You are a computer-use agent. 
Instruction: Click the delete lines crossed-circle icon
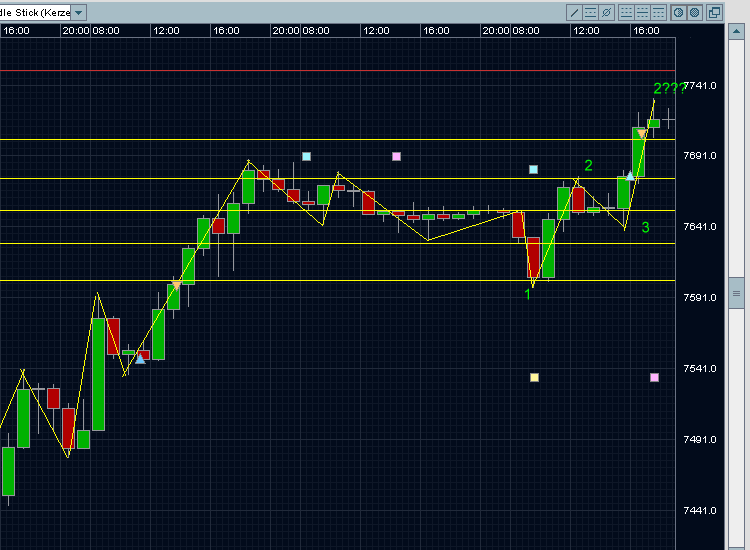[x=607, y=12]
